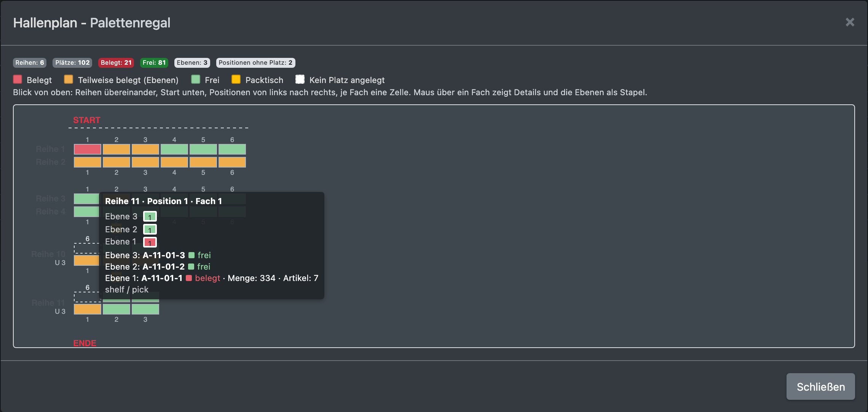Viewport: 868px width, 412px height.
Task: Click the orange Teilweise belegt legend swatch
Action: tap(69, 79)
